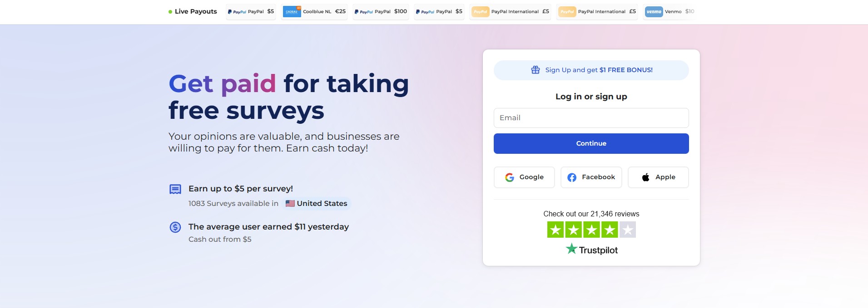Viewport: 868px width, 308px height.
Task: Click 'Sign Up and get $1 FREE BONUS' text
Action: pos(599,70)
